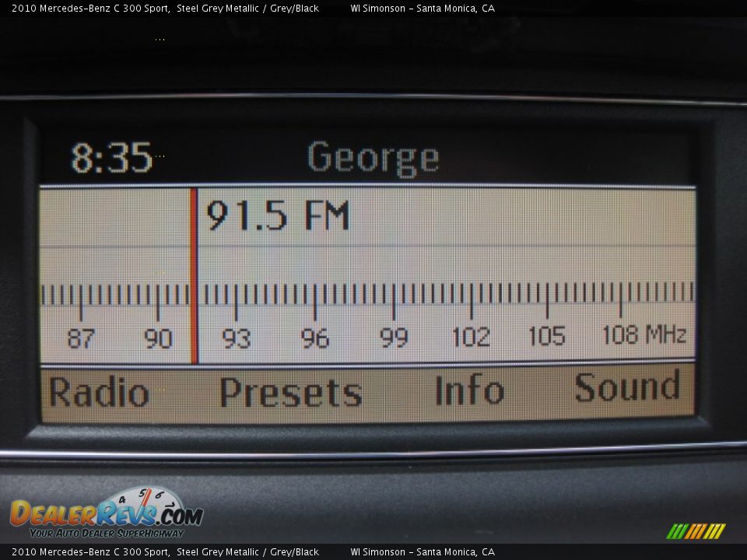Click the 87 mark on the frequency scale
The height and width of the screenshot is (560, 747).
(81, 338)
